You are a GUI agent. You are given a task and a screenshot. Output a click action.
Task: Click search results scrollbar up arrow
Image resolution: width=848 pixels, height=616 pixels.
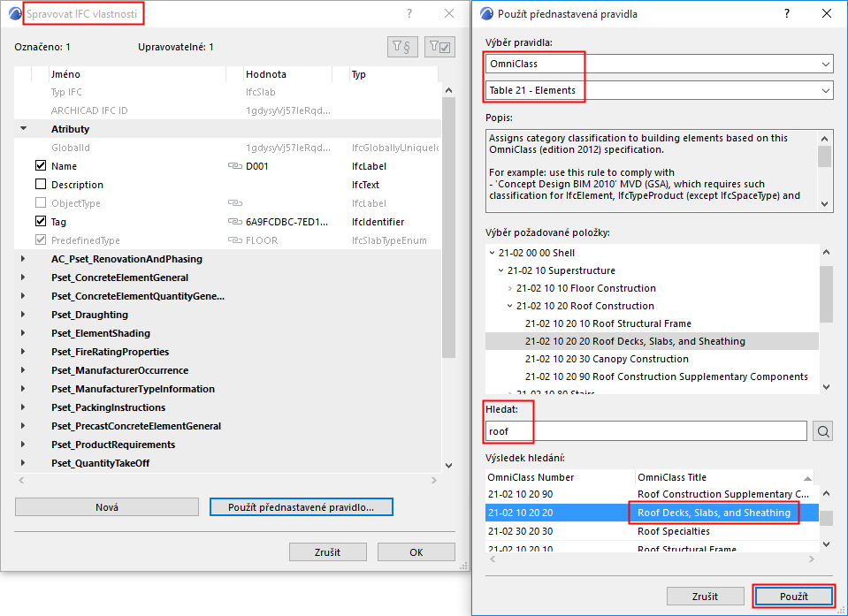(826, 493)
